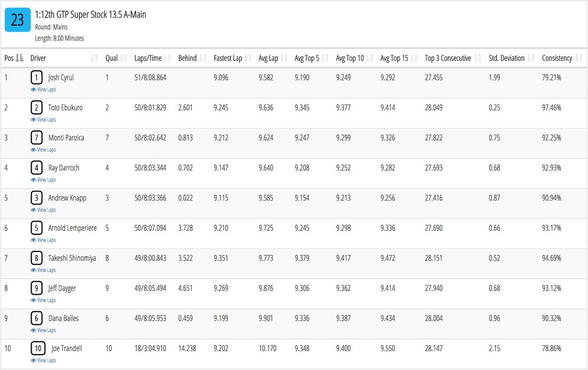Click Avg Top 5 column header
This screenshot has width=588, height=370.
click(308, 58)
